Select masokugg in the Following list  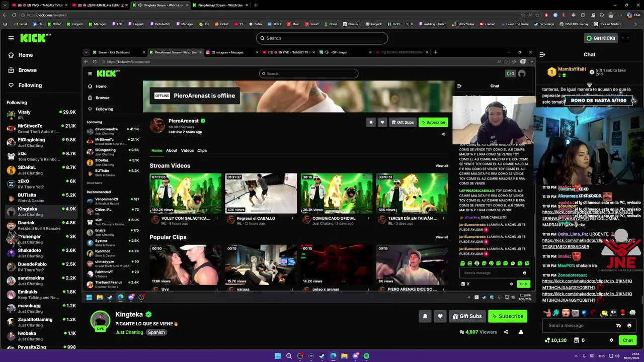click(41, 308)
